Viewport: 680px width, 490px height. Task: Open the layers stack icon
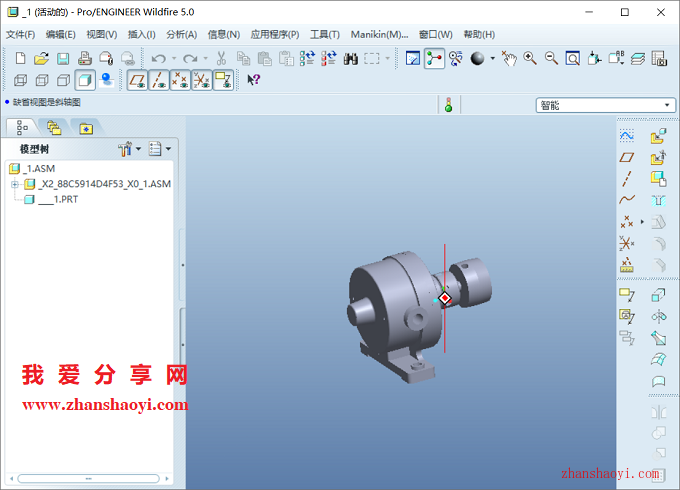tap(638, 58)
